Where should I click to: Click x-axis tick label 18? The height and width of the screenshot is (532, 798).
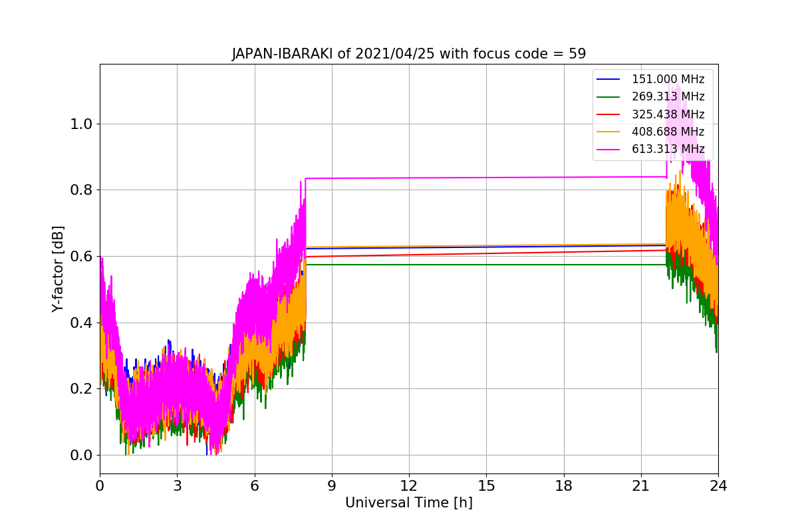pyautogui.click(x=563, y=485)
